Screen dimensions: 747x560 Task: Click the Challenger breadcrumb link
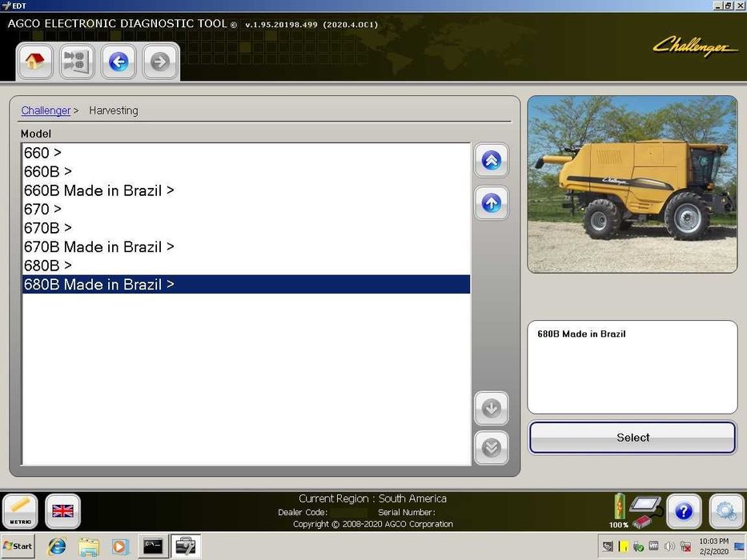pos(46,110)
